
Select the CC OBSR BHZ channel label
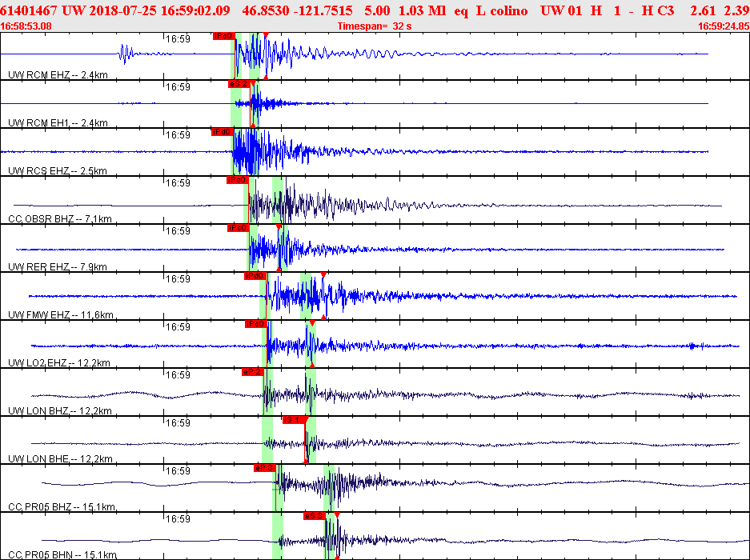click(60, 219)
